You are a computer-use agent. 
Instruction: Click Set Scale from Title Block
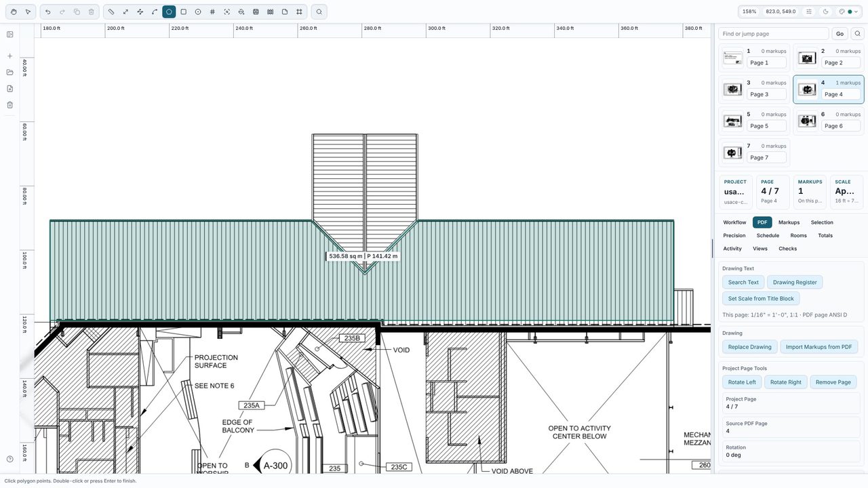point(761,298)
